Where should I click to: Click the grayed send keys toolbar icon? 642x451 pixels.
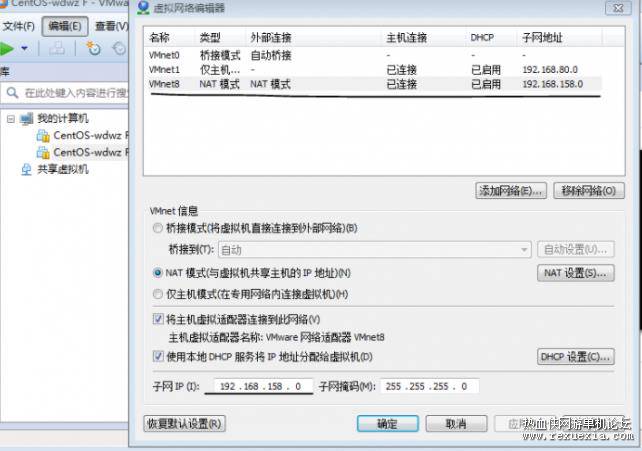(57, 49)
